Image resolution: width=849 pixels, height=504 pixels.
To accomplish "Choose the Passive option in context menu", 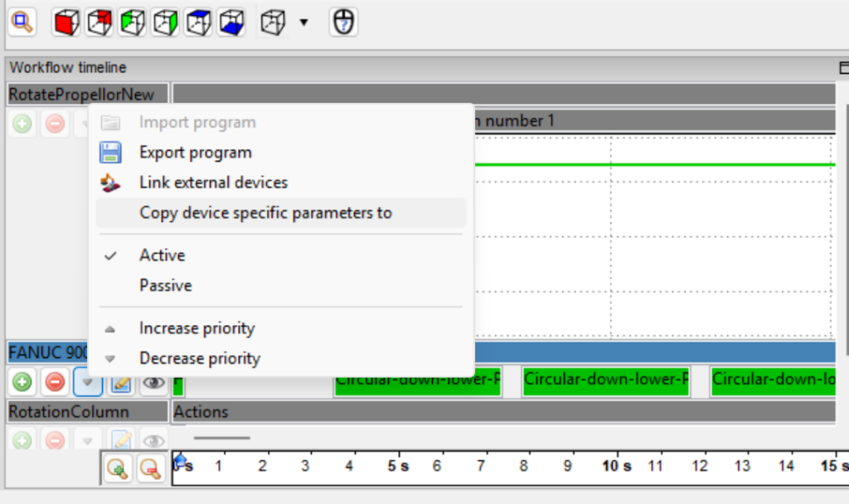I will (x=165, y=285).
